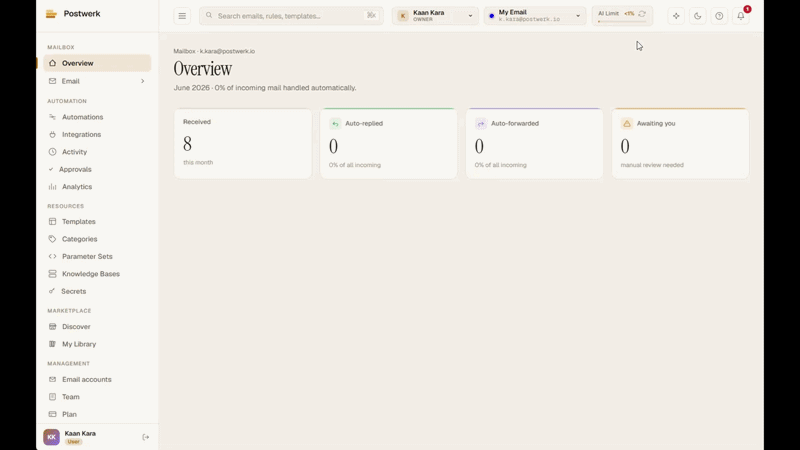Click the Awaiting you warning icon
Screen dimensions: 800x450
[x=627, y=123]
